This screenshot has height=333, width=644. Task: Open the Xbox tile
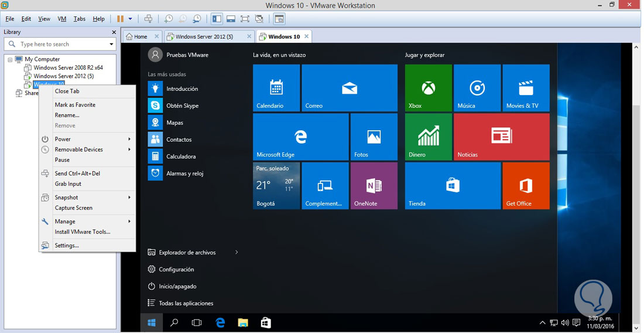click(429, 88)
